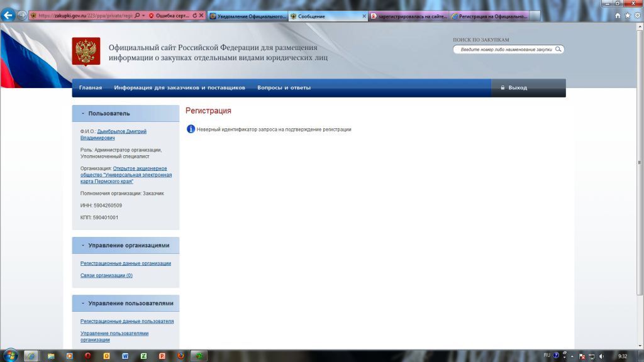Screen dimensions: 644x362
Task: Click the Windows Start button
Action: pyautogui.click(x=10, y=356)
